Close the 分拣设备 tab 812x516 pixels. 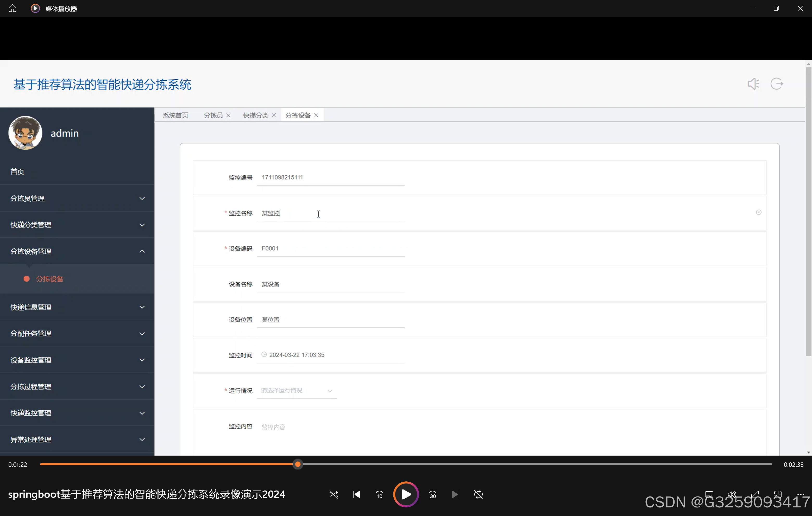pyautogui.click(x=316, y=115)
